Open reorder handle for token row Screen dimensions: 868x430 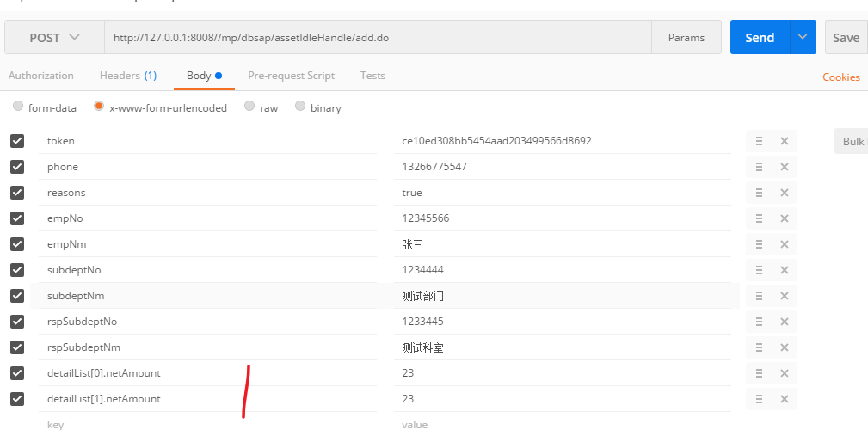click(x=759, y=141)
